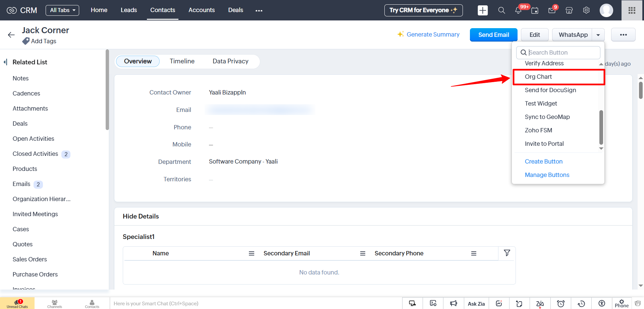Screen dimensions: 644x309
Task: Filter the Specialist1 table using funnel icon
Action: [x=507, y=253]
